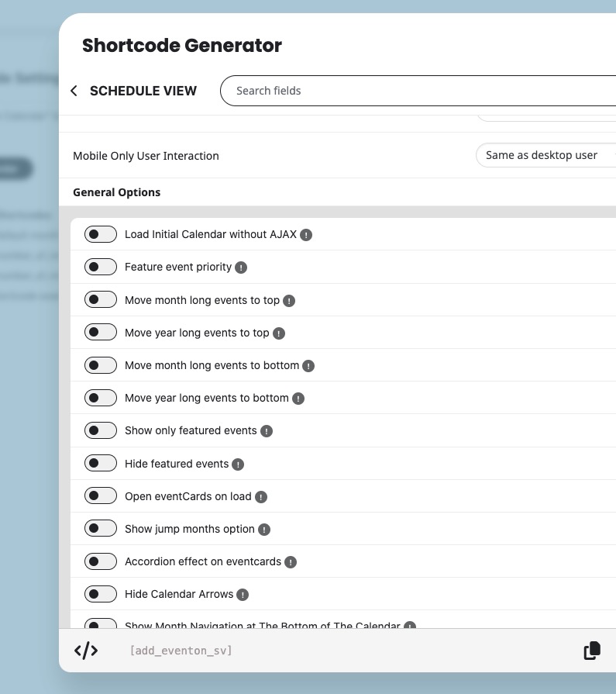Click the add_eventon_sv shortcode text
The height and width of the screenshot is (694, 616).
pyautogui.click(x=181, y=651)
